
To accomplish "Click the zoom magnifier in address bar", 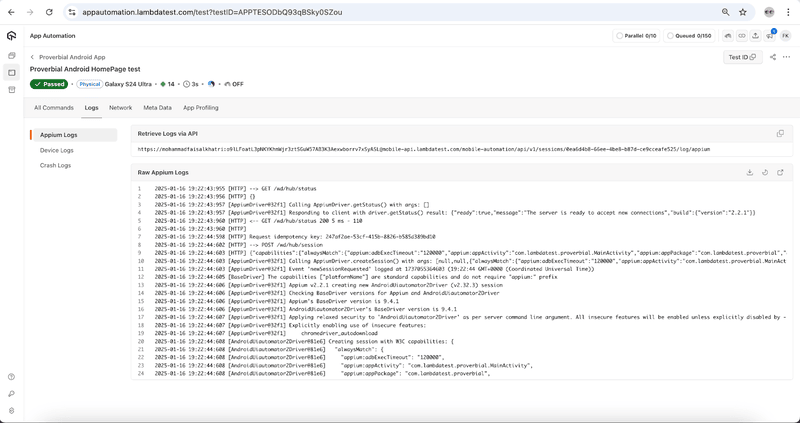I will [726, 12].
